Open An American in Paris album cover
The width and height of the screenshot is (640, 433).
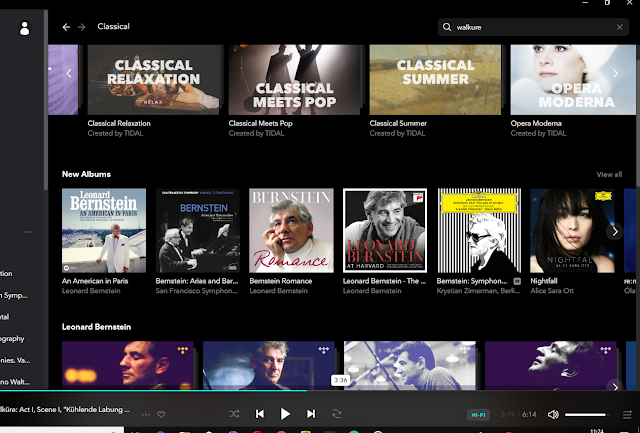[104, 230]
